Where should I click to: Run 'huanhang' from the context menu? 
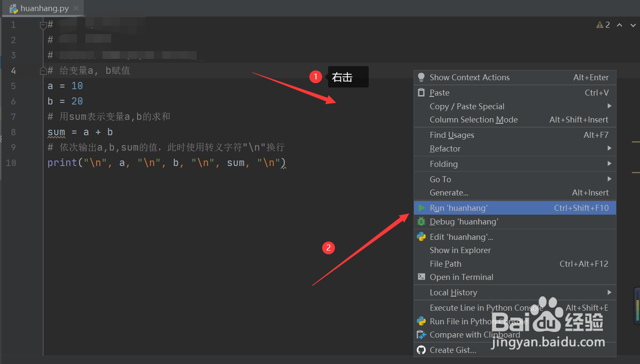[x=515, y=208]
